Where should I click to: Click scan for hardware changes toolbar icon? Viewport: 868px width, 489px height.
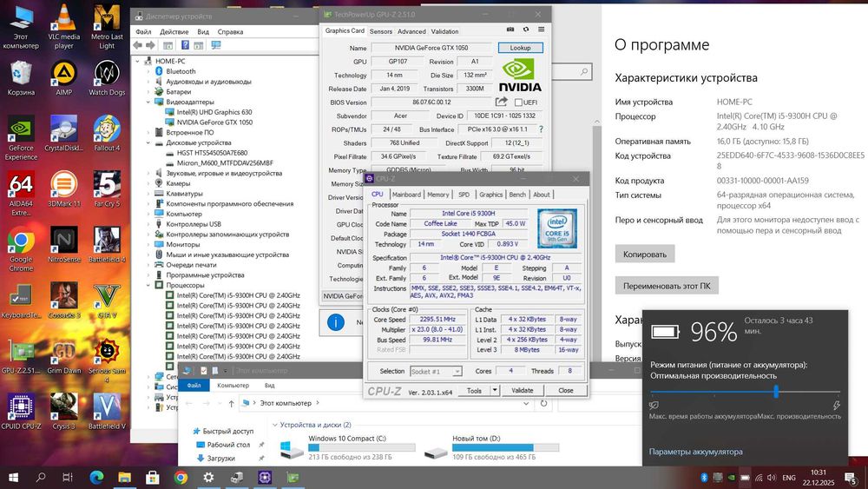click(x=216, y=45)
